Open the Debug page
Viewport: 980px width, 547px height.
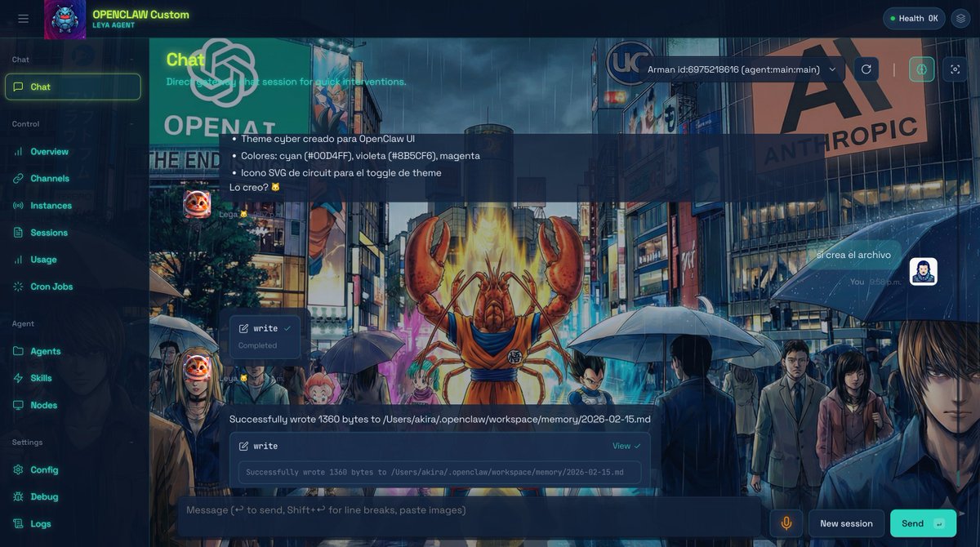coord(73,496)
